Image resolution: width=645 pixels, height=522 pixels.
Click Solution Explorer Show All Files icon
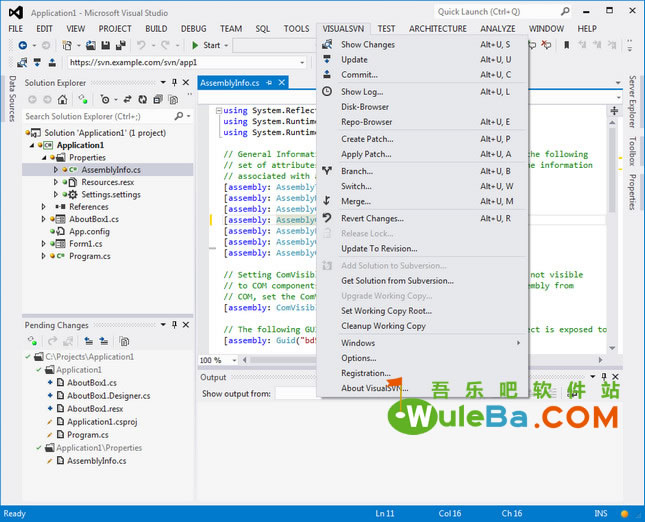[174, 99]
